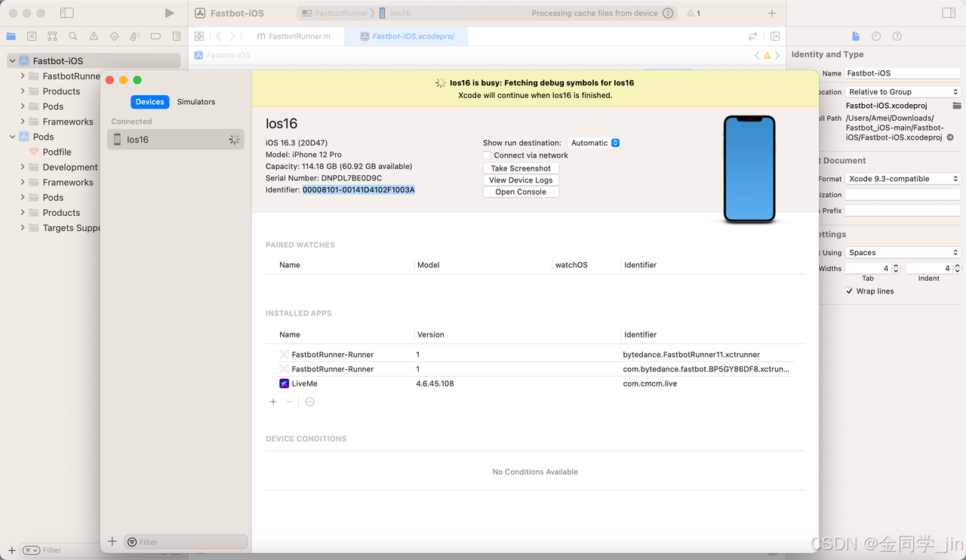Click the installed apps more-options ellipsis
This screenshot has width=966, height=560.
click(x=309, y=402)
